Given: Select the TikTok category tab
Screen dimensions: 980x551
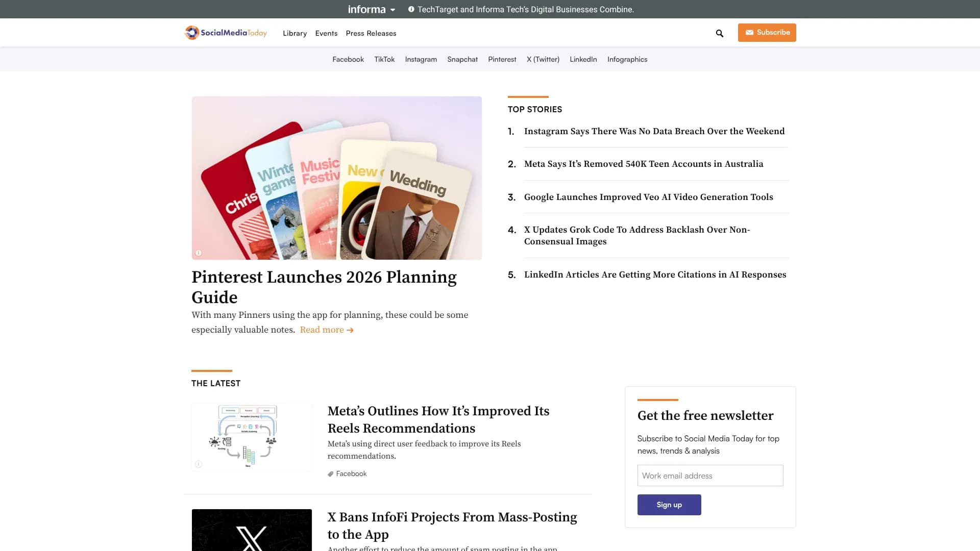Looking at the screenshot, I should click(384, 60).
